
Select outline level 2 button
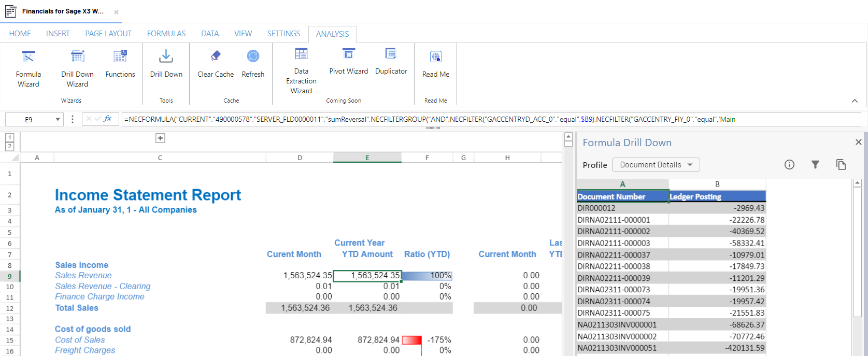[9, 147]
